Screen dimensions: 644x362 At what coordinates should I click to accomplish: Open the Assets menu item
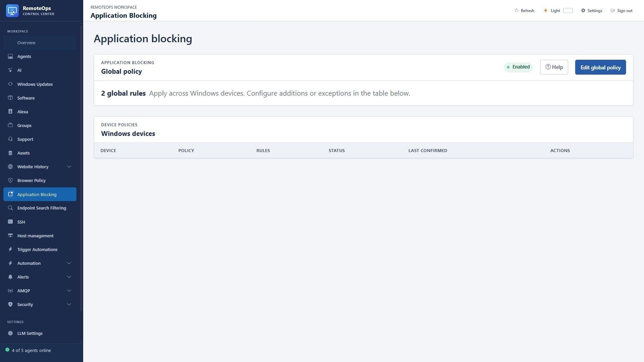pyautogui.click(x=40, y=153)
